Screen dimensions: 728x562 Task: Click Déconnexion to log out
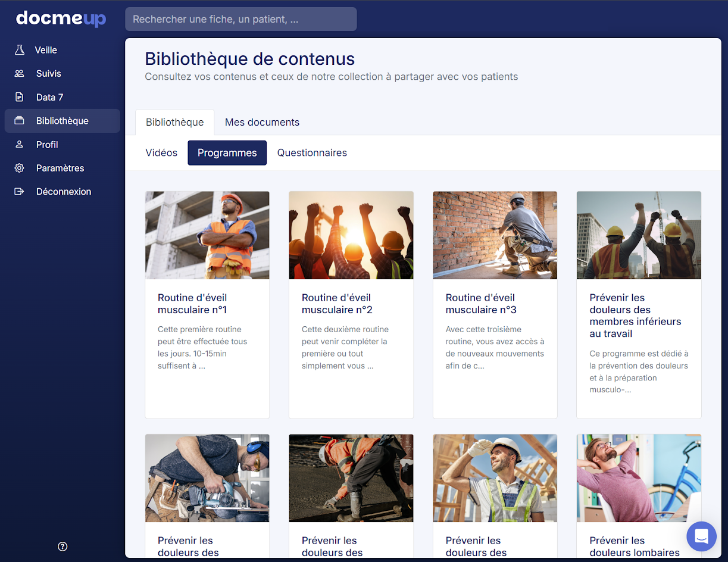click(x=63, y=192)
